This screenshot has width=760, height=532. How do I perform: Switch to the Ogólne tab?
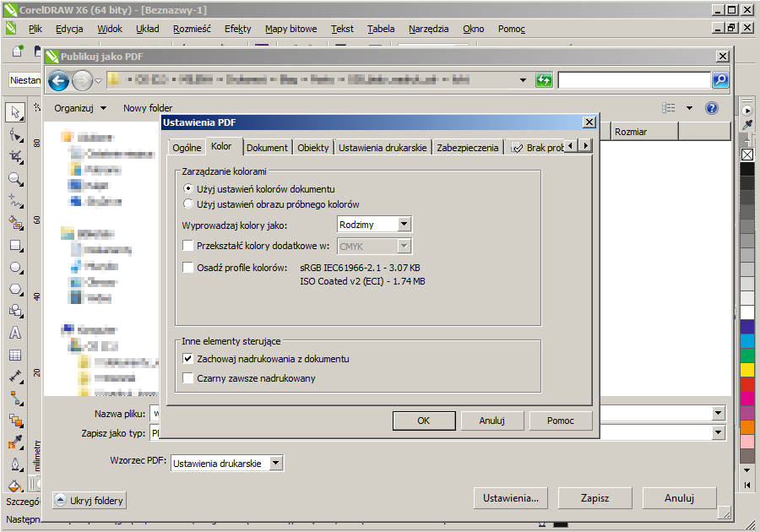(187, 148)
